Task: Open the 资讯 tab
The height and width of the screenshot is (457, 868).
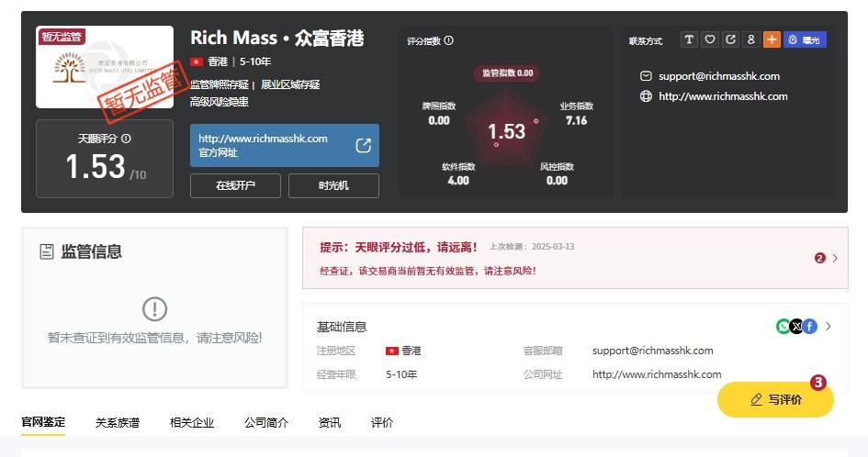Action: [x=330, y=423]
